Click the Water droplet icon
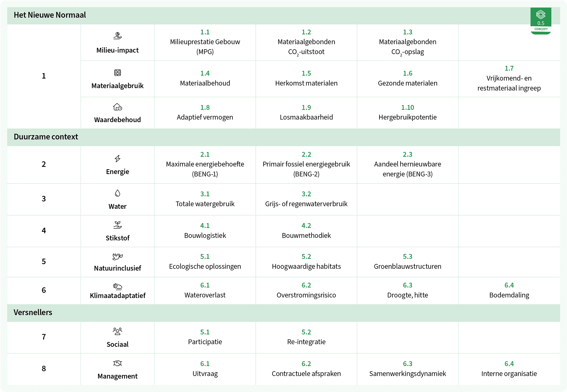The width and height of the screenshot is (567, 392). 118,193
